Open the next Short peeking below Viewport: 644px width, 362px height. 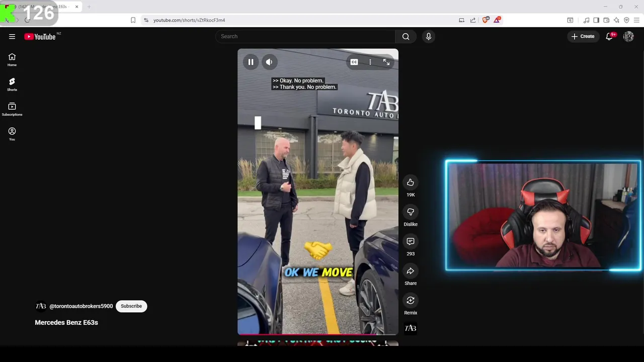pyautogui.click(x=318, y=344)
